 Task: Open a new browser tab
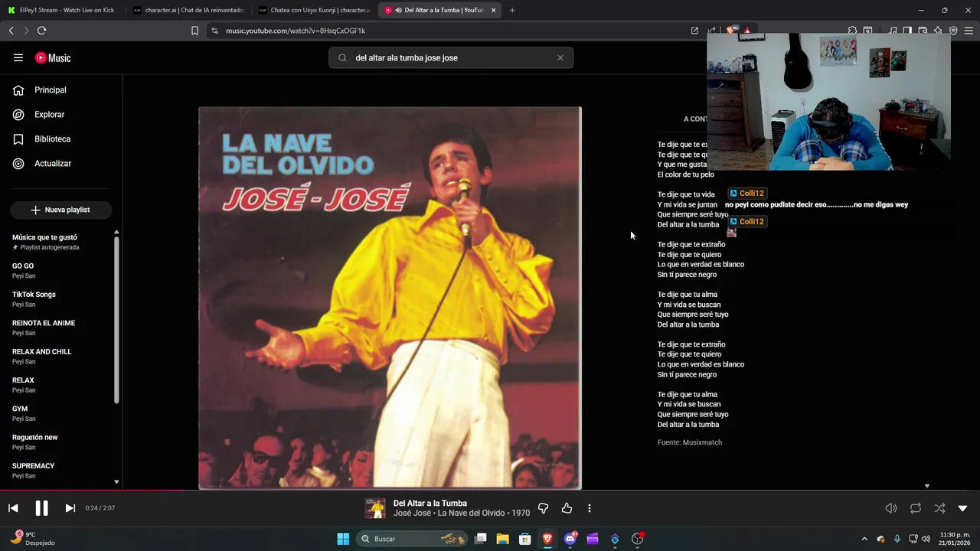512,10
